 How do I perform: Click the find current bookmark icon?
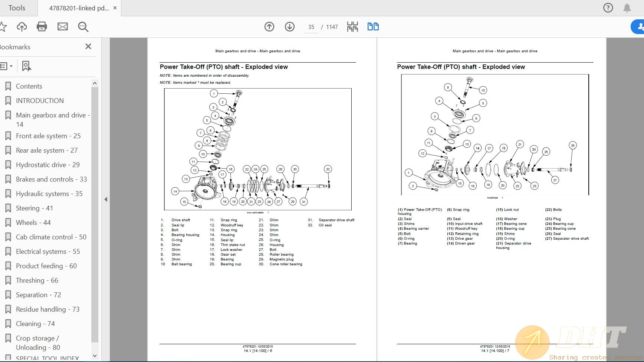(x=26, y=66)
